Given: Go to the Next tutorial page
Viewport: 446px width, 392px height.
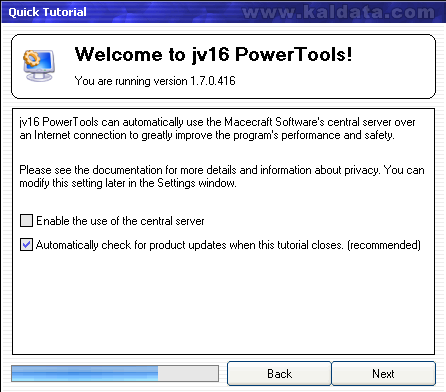Looking at the screenshot, I should [383, 374].
